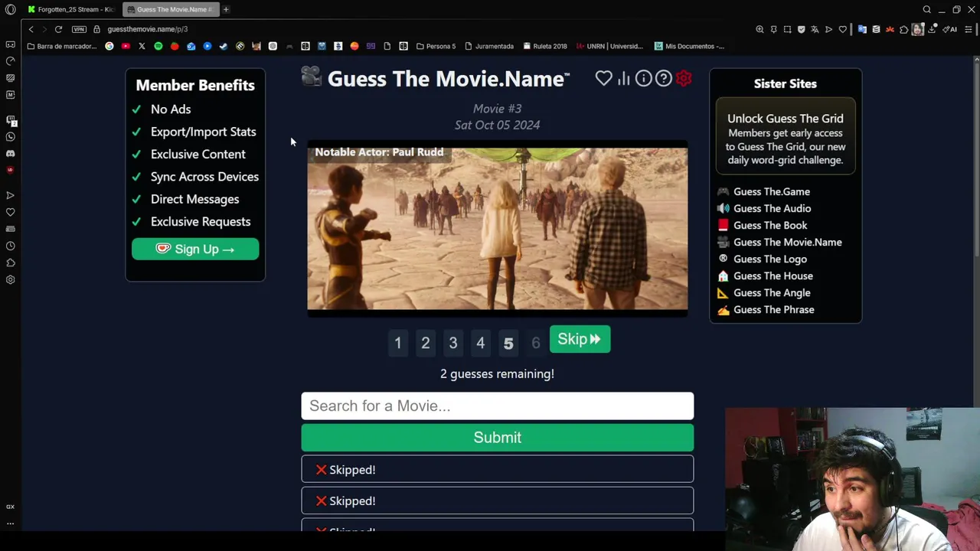The image size is (980, 551).
Task: Open Discord in the Opera sidebar
Action: click(x=10, y=154)
